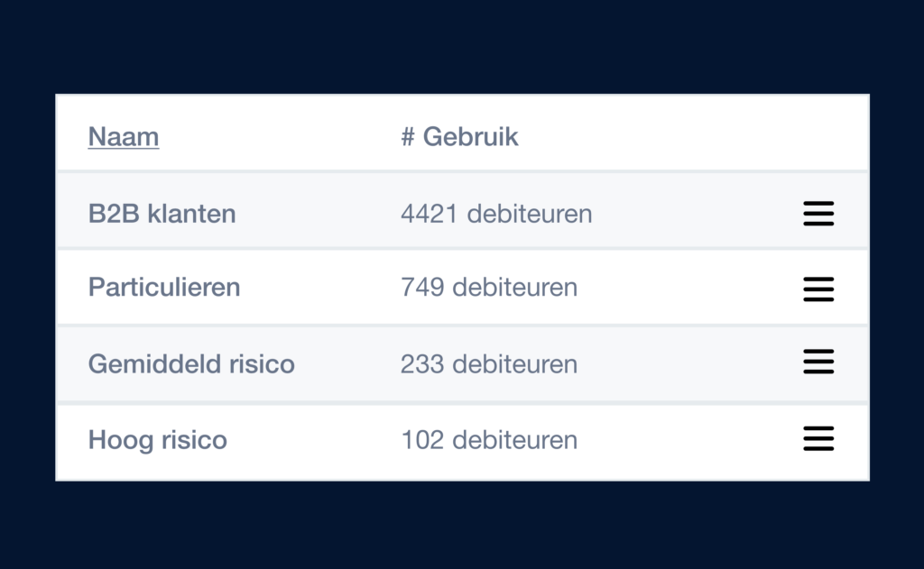Click 'debiteuren' text in the Gemiddeld risico row
924x569 pixels.
(514, 364)
